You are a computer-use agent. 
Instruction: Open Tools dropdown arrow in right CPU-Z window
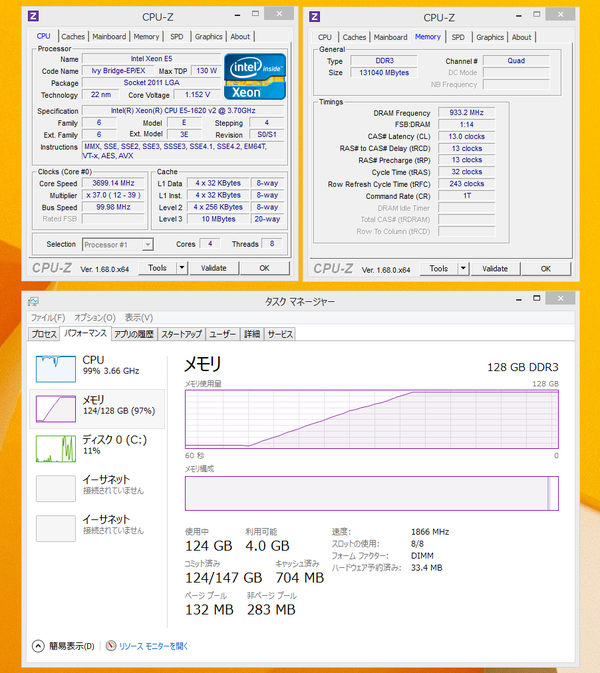click(x=463, y=269)
